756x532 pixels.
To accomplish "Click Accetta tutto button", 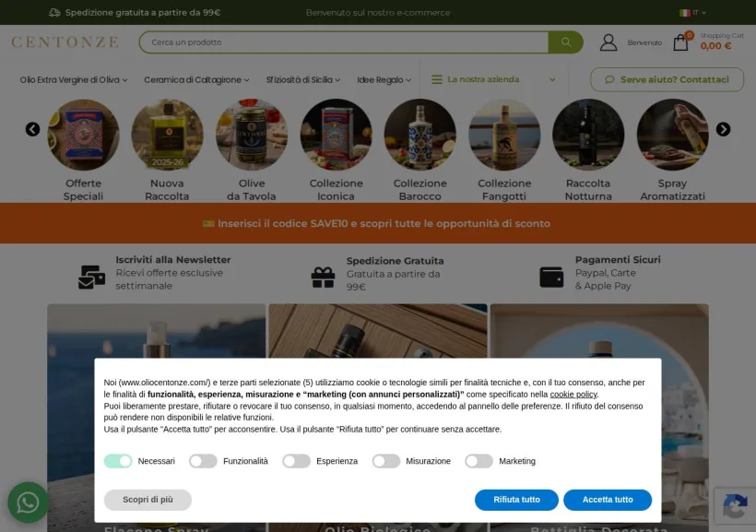I will (608, 500).
